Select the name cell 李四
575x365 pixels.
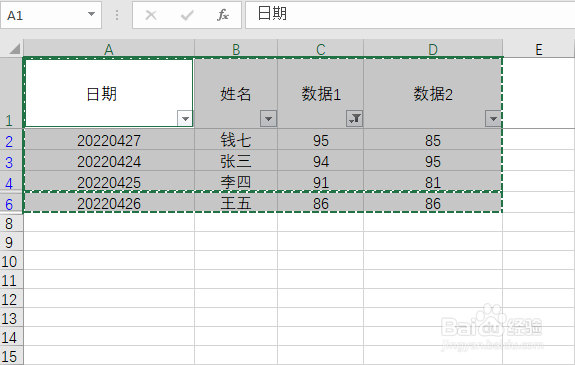[x=236, y=181]
